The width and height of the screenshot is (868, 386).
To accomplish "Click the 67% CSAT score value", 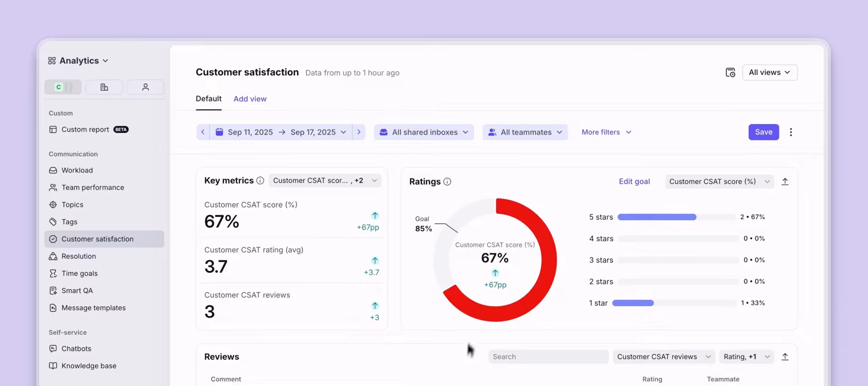I will pyautogui.click(x=221, y=222).
